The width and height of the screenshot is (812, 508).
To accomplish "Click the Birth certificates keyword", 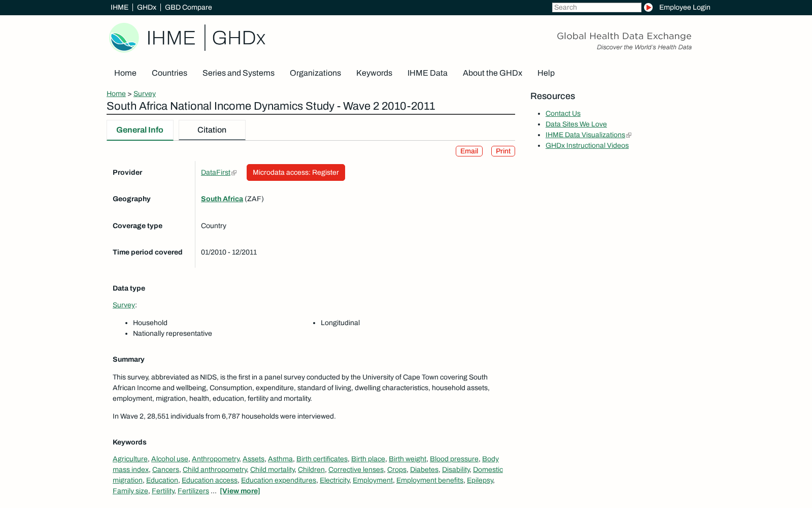I will 322,459.
